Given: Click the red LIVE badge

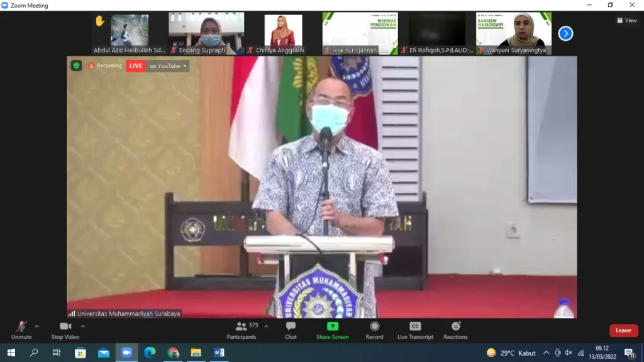Looking at the screenshot, I should coord(136,66).
